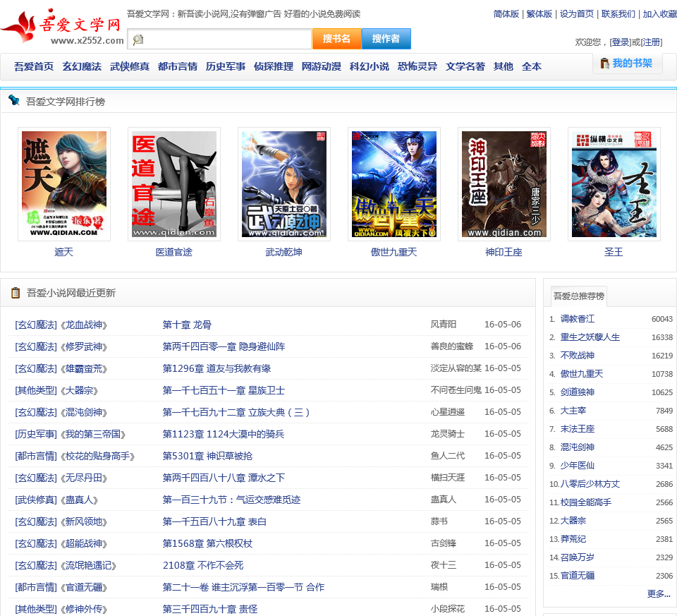Click the orange 搜书名 button
The image size is (677, 616).
coord(337,39)
